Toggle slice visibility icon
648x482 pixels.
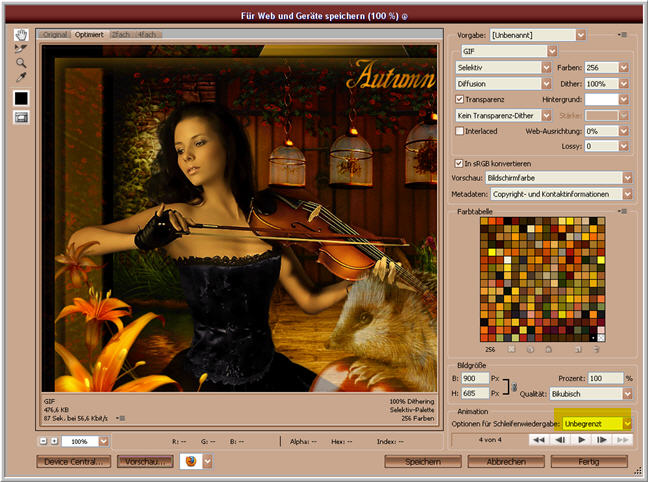click(x=21, y=117)
